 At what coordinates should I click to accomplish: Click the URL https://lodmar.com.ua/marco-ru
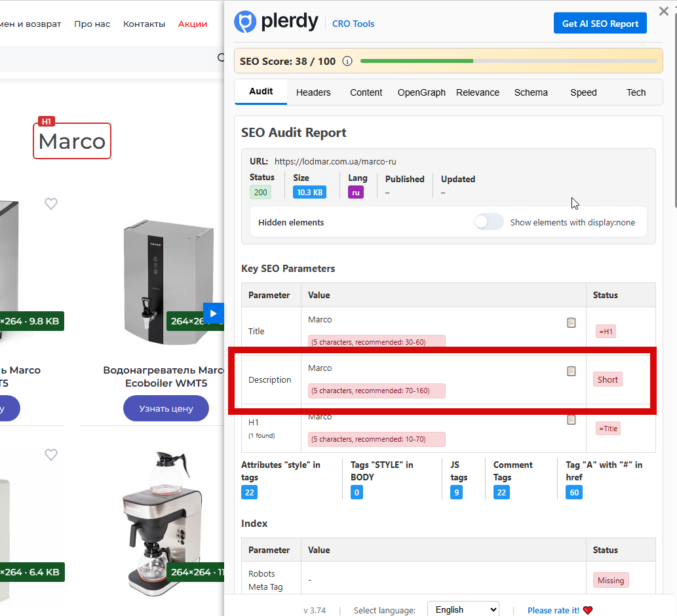[335, 161]
